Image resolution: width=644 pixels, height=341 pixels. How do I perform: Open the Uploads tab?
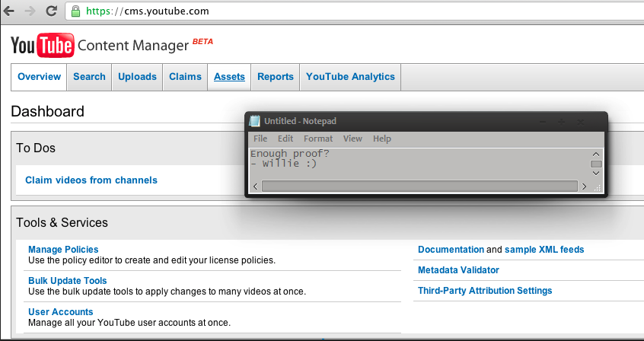point(137,77)
